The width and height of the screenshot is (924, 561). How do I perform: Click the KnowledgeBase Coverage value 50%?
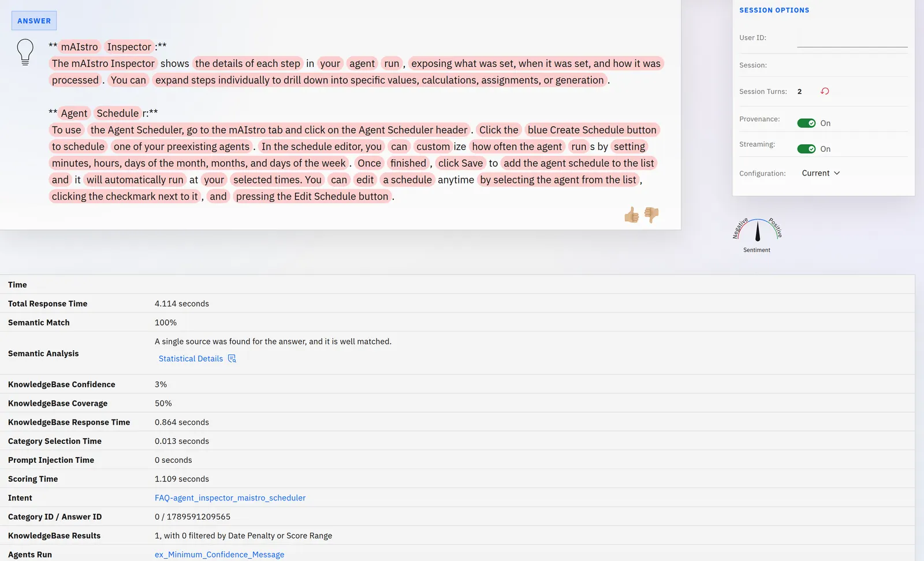point(163,403)
